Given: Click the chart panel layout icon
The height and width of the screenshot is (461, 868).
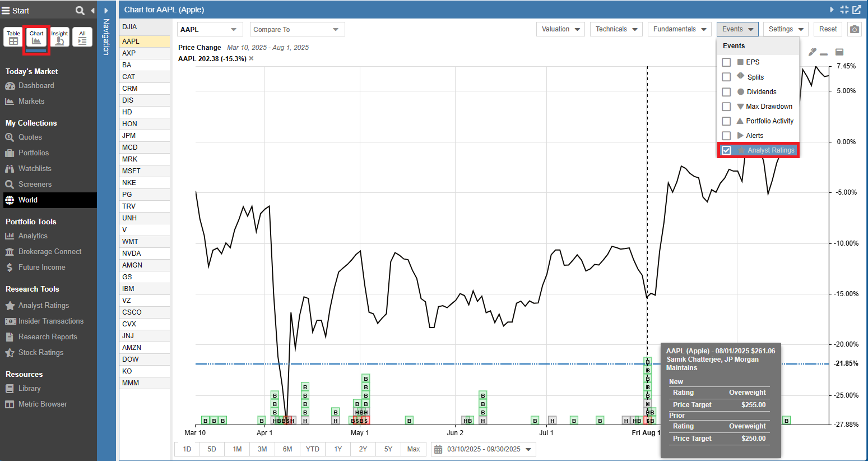Looking at the screenshot, I should pyautogui.click(x=839, y=52).
